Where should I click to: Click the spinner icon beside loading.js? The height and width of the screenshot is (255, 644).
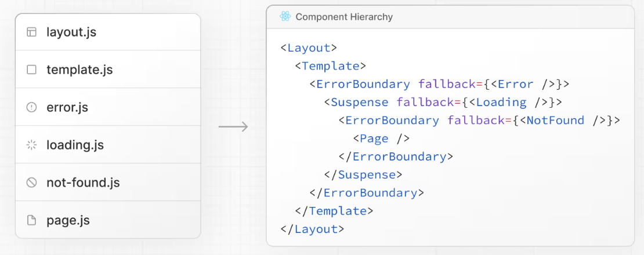(x=32, y=145)
